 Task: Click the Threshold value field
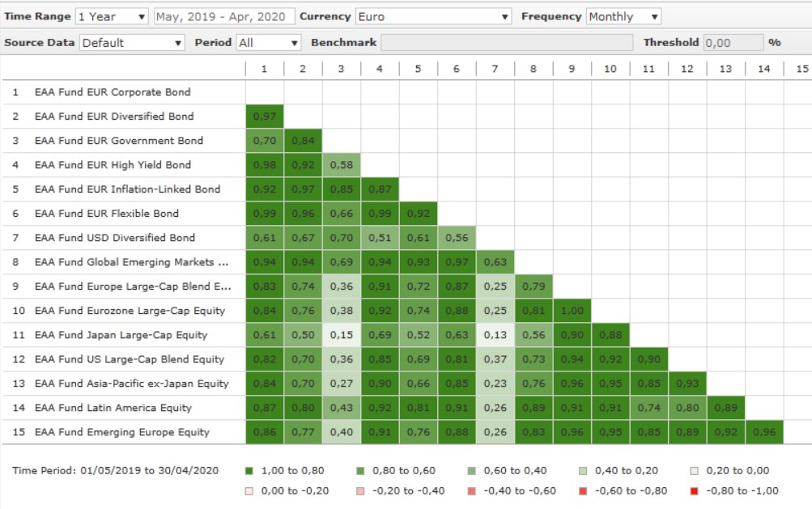click(733, 42)
